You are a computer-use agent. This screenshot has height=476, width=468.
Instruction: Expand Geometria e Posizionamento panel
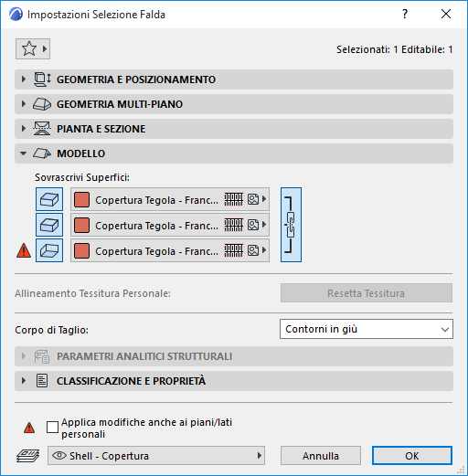pyautogui.click(x=234, y=79)
